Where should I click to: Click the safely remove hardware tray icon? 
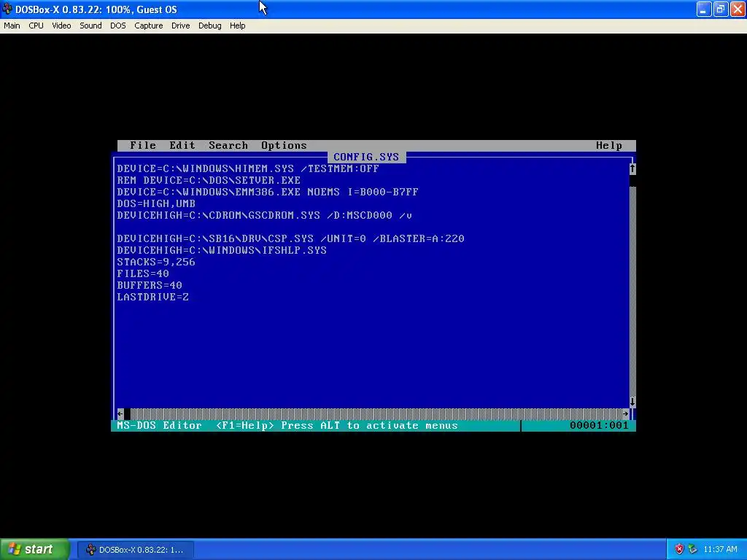click(x=693, y=550)
